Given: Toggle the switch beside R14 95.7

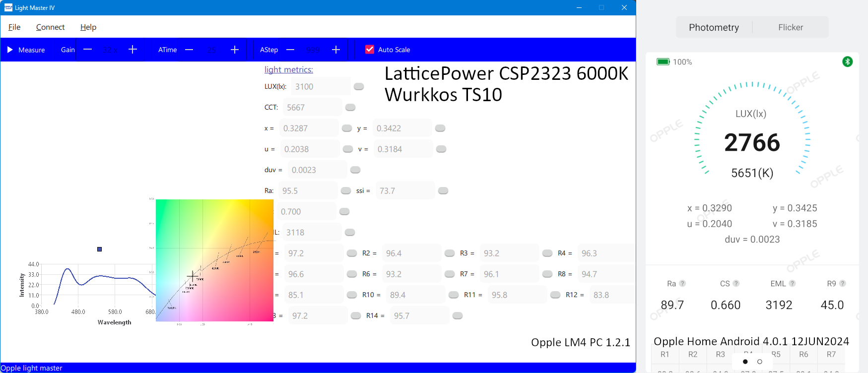Looking at the screenshot, I should point(458,315).
